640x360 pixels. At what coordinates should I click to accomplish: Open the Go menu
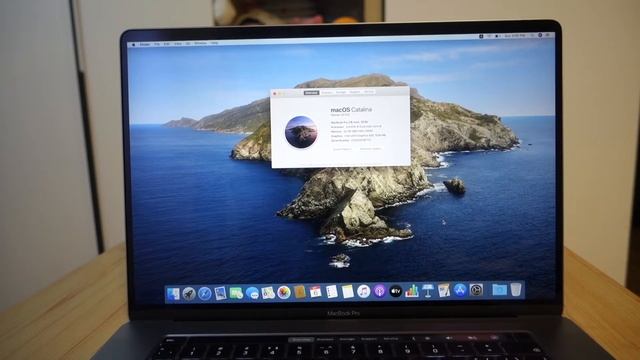(x=188, y=43)
